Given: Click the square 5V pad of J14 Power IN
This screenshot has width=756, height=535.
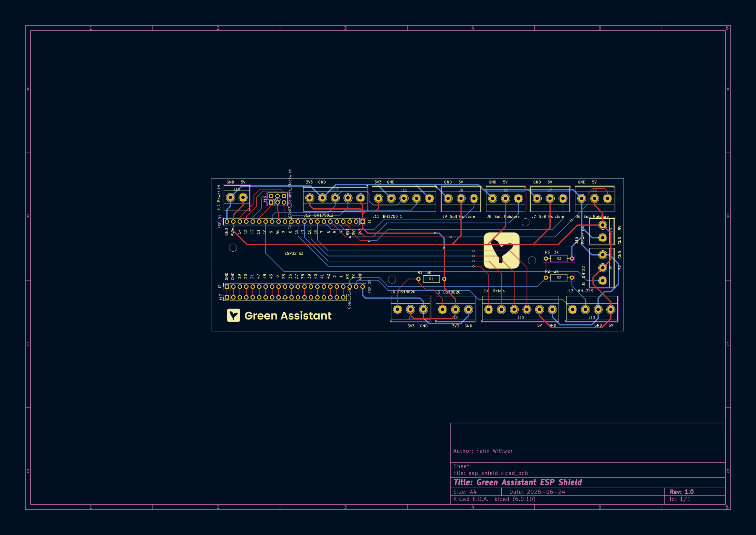Looking at the screenshot, I should tap(243, 197).
